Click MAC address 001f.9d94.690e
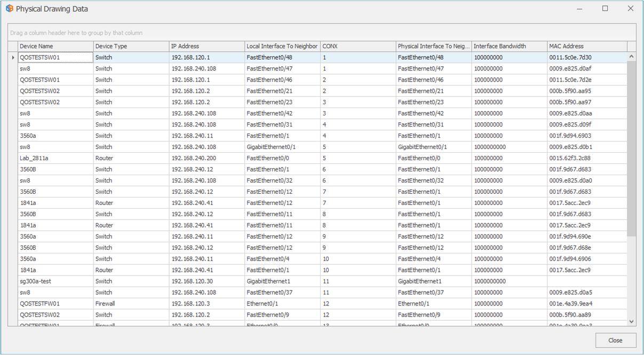The width and height of the screenshot is (644, 355). click(x=587, y=236)
